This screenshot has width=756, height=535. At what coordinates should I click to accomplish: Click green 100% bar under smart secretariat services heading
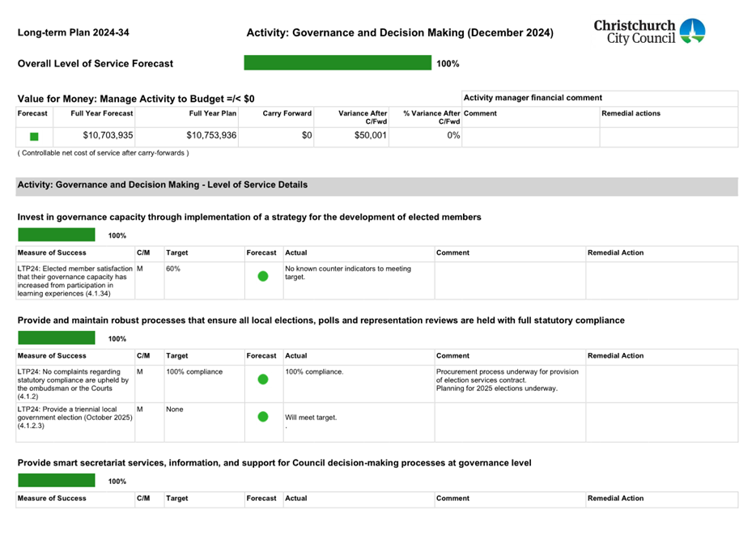tap(56, 480)
